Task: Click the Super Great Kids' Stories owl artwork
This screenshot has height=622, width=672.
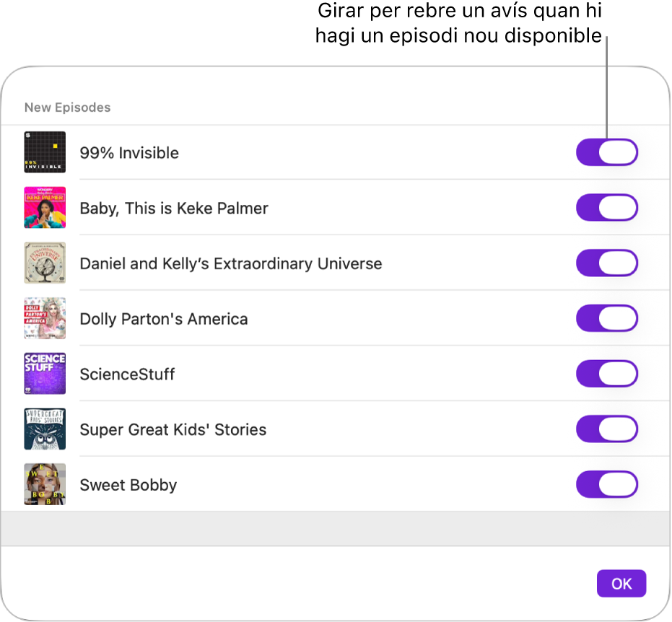Action: coord(44,429)
